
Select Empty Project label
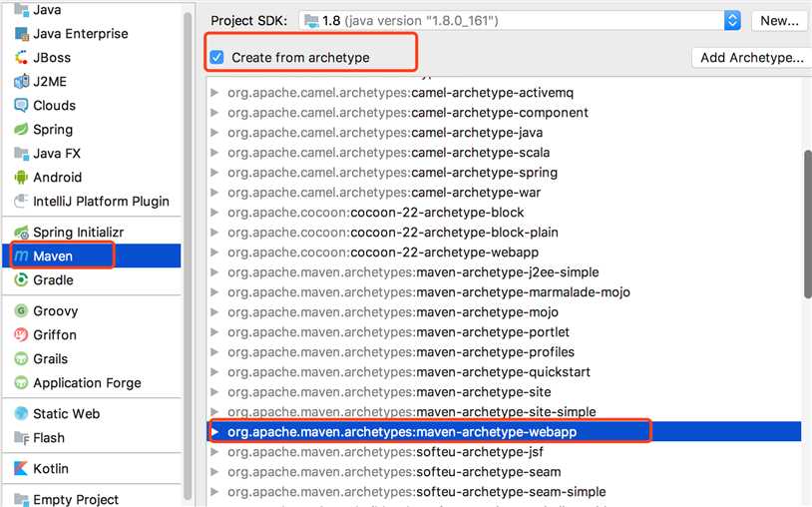76,500
